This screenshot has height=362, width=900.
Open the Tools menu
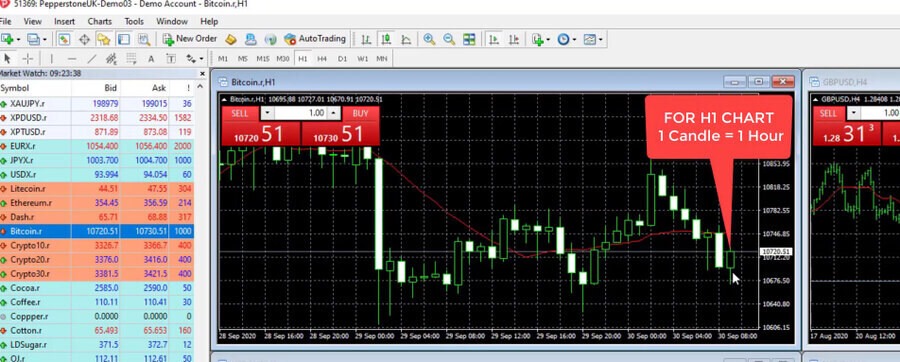click(134, 21)
